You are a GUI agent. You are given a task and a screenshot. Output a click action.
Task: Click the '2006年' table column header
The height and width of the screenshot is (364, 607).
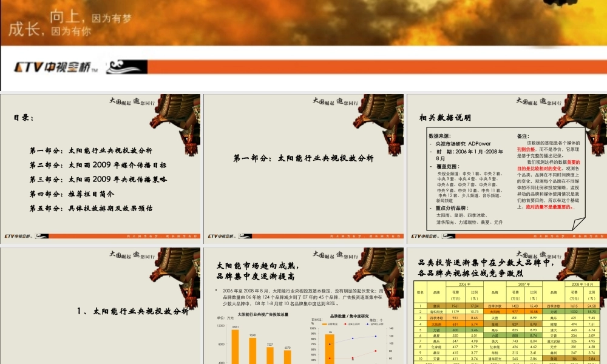tap(464, 284)
